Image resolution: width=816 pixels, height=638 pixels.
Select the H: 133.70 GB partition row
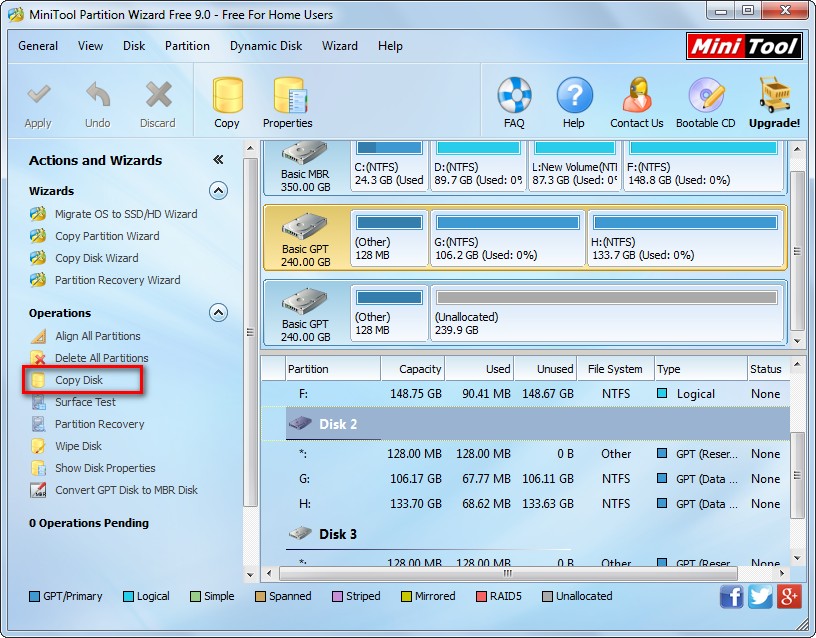[x=526, y=504]
